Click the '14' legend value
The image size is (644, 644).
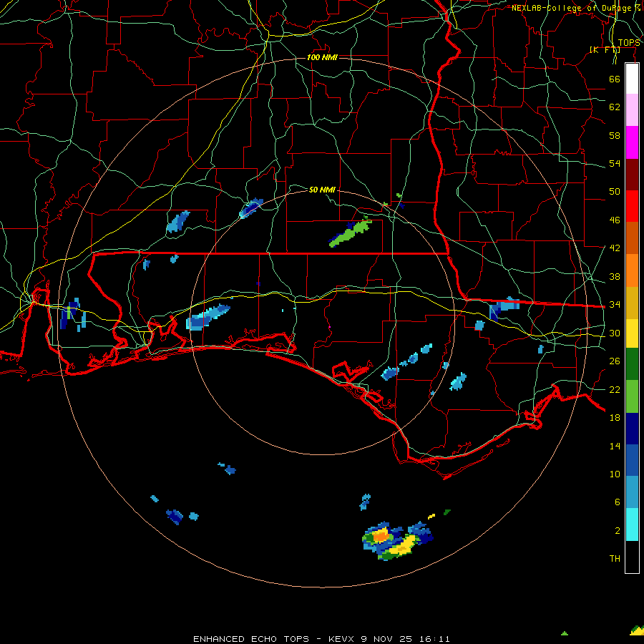pos(615,446)
